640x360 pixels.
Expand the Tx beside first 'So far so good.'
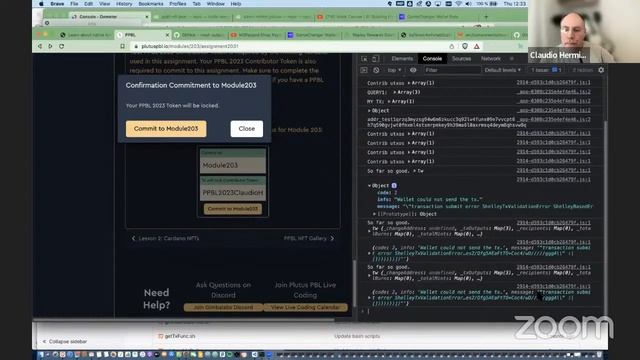[418, 171]
